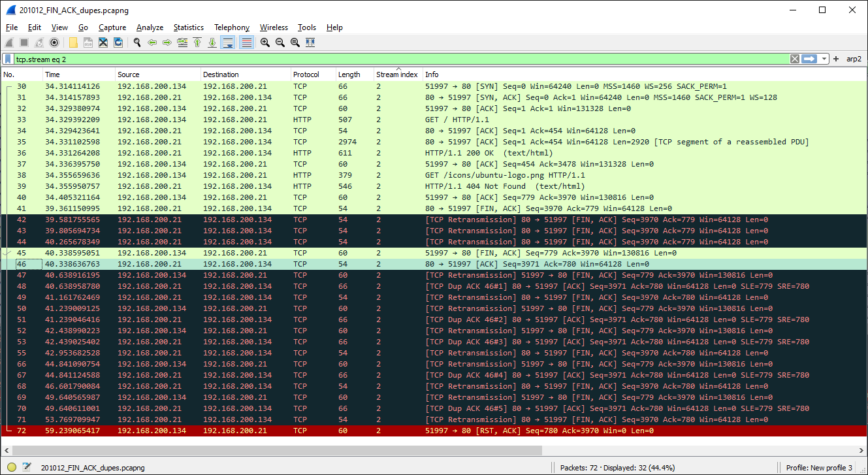The width and height of the screenshot is (868, 475).
Task: Open the Capture menu
Action: pos(112,27)
